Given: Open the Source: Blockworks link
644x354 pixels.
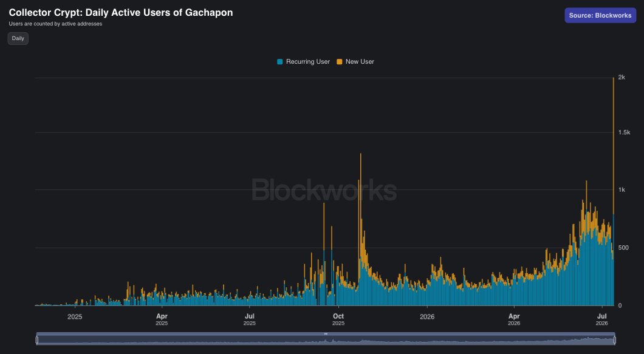Looking at the screenshot, I should [x=600, y=15].
